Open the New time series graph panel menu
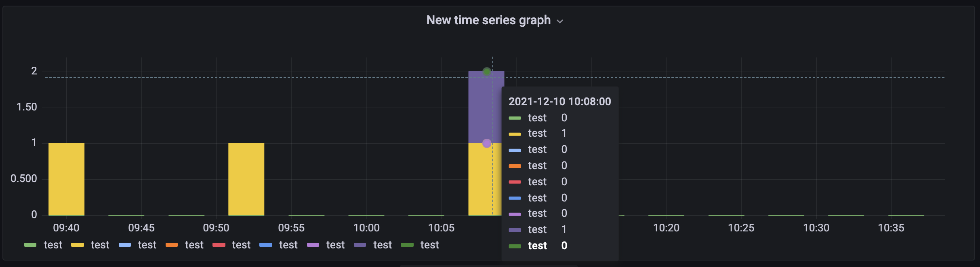980x267 pixels. click(x=561, y=20)
